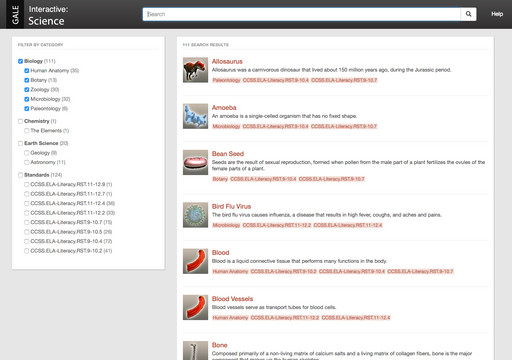This screenshot has height=360, width=512.
Task: Open the Amoeba model thumbnail
Action: coord(195,116)
